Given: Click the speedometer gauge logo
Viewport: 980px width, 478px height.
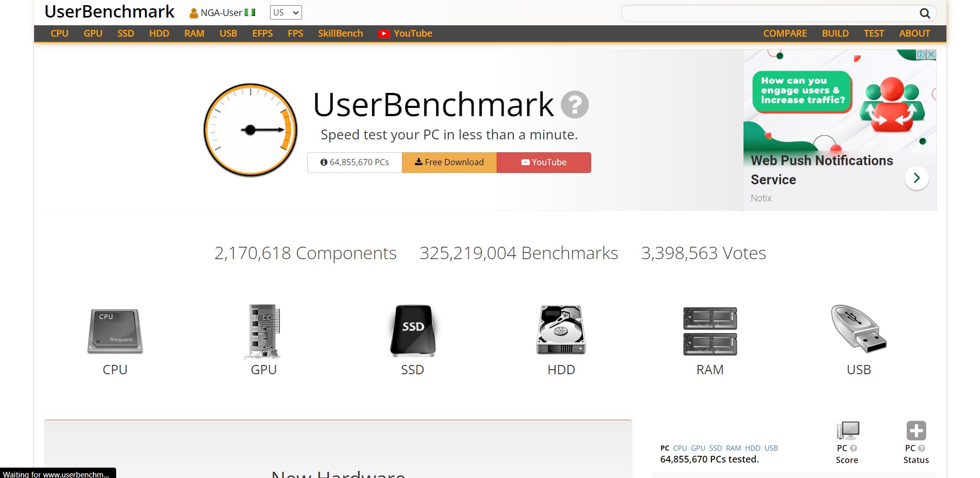Looking at the screenshot, I should click(x=250, y=130).
